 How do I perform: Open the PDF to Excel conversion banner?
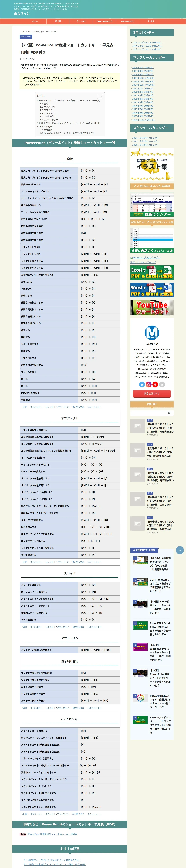pyautogui.click(x=152, y=273)
